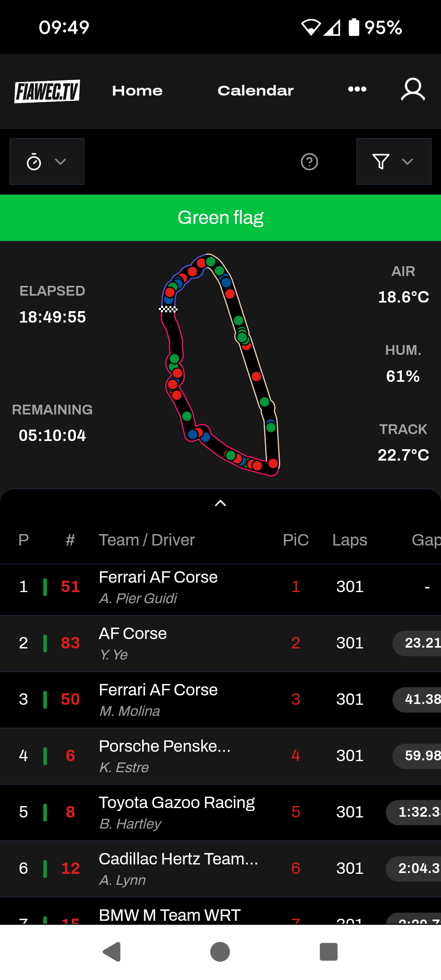Tap the Laps column header
This screenshot has height=980, width=441.
[x=350, y=540]
